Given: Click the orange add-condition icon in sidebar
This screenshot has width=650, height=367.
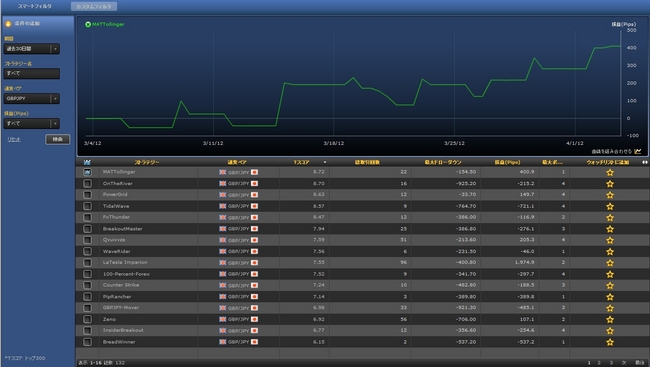Looking at the screenshot, I should pos(8,24).
